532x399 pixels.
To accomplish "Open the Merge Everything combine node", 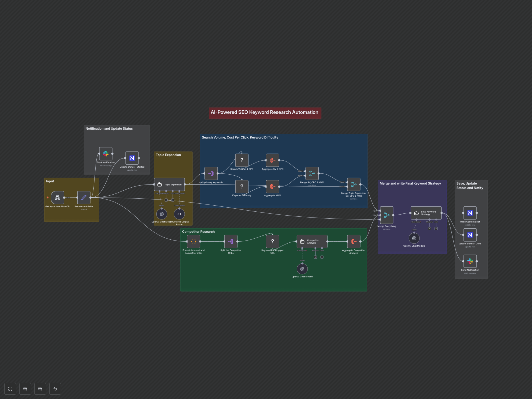I will pos(387,215).
